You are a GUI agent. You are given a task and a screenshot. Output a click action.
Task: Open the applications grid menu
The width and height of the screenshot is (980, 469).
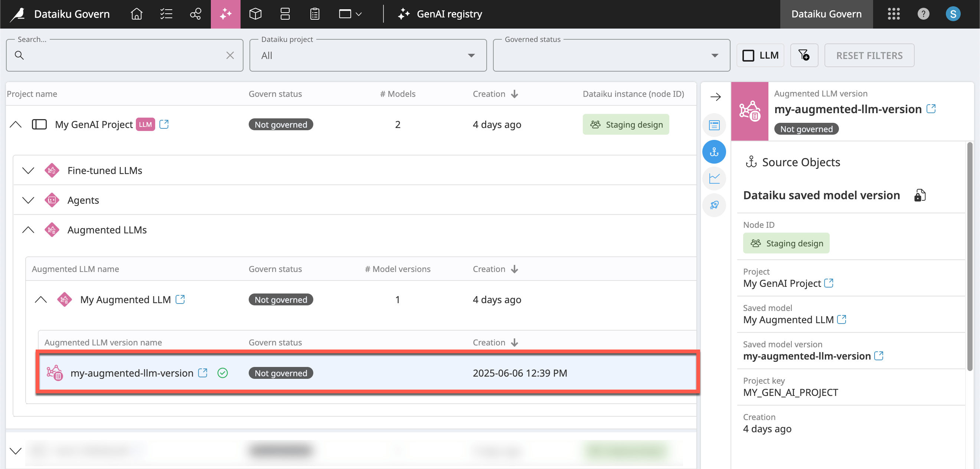[x=894, y=14]
